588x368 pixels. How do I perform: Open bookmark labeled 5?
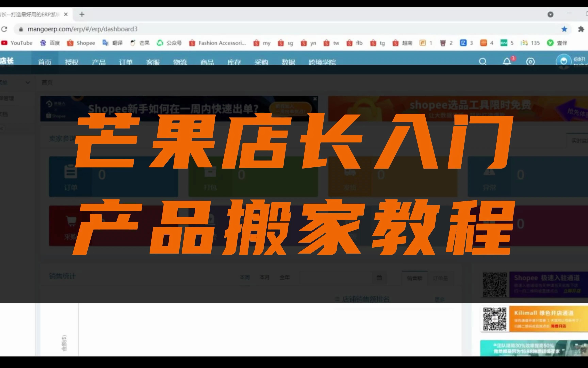[x=507, y=43]
